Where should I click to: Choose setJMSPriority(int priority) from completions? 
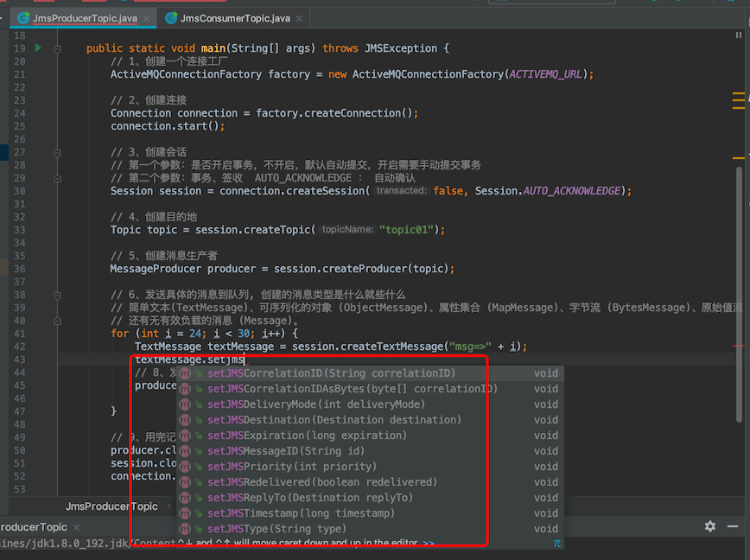click(371, 467)
